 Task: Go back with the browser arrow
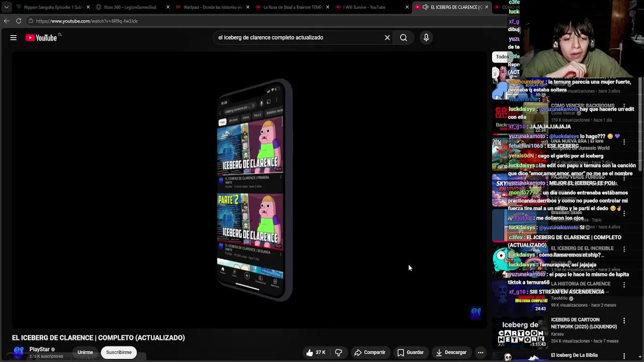coord(7,21)
